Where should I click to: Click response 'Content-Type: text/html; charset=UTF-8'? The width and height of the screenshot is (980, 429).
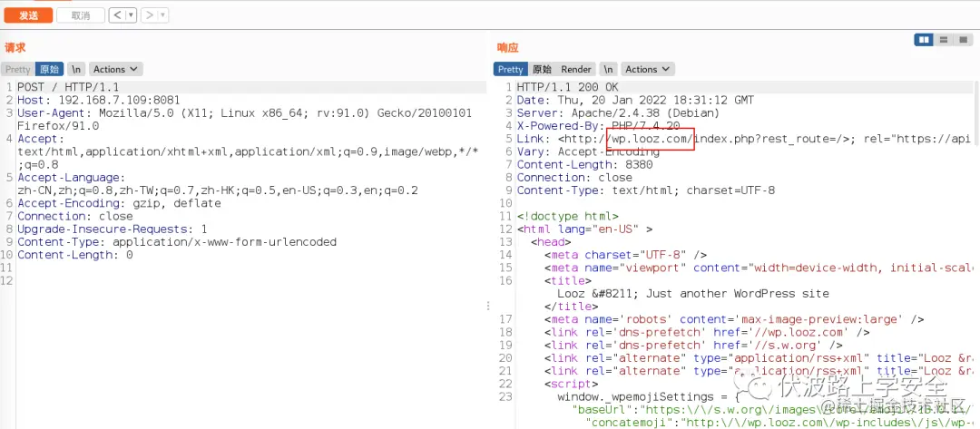[x=646, y=190]
